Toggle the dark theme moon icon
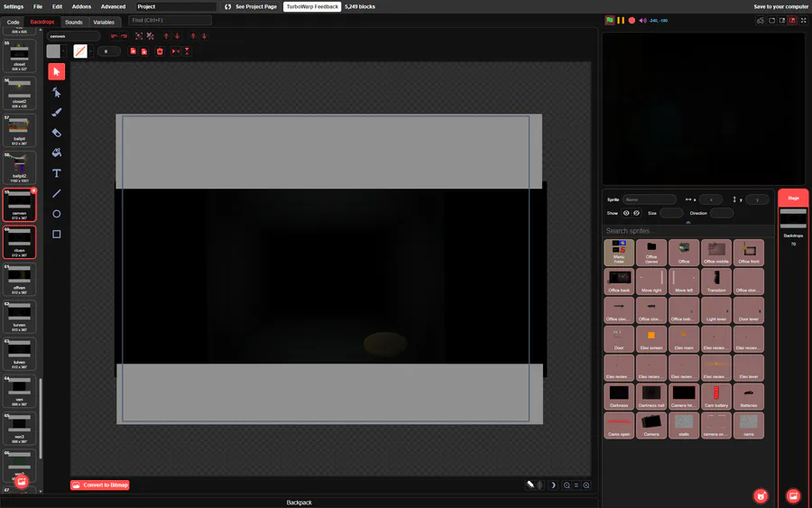The image size is (812, 508). coord(552,485)
